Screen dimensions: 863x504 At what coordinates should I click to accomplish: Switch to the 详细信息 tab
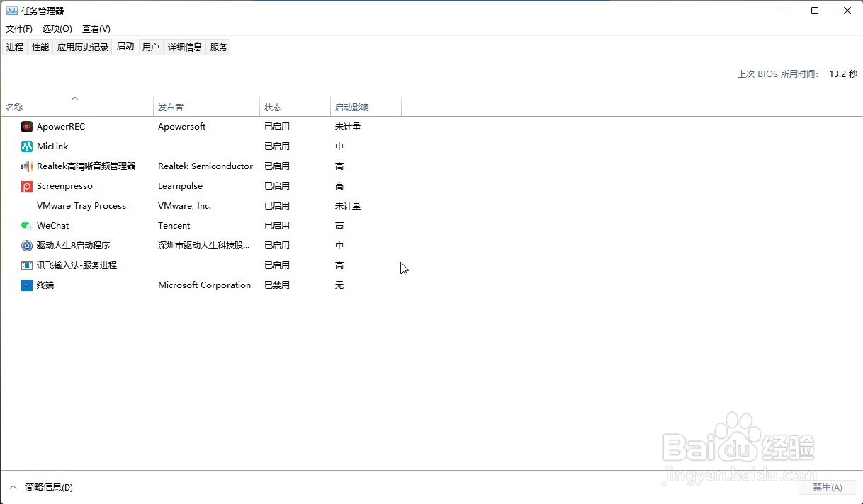point(185,47)
